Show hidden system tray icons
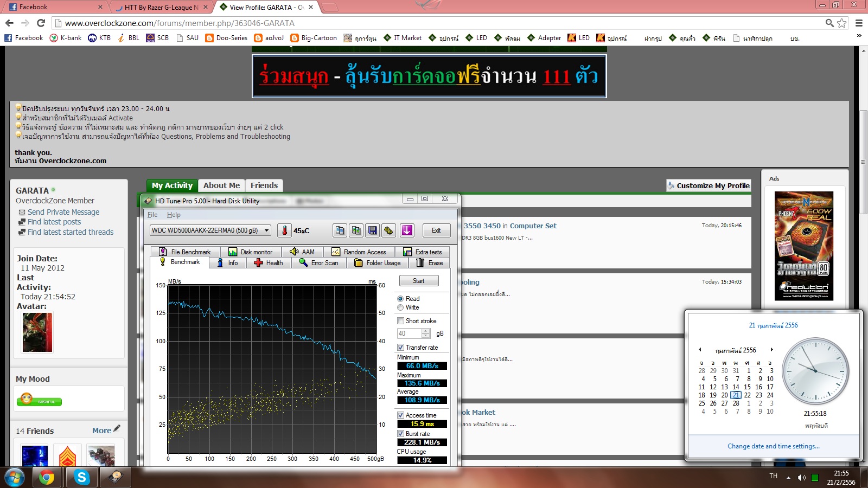 pos(788,478)
